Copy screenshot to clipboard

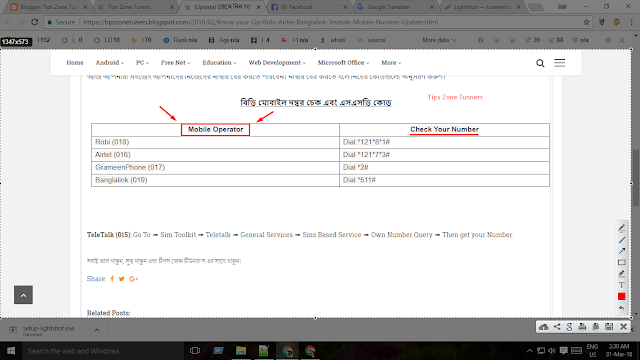(x=596, y=327)
